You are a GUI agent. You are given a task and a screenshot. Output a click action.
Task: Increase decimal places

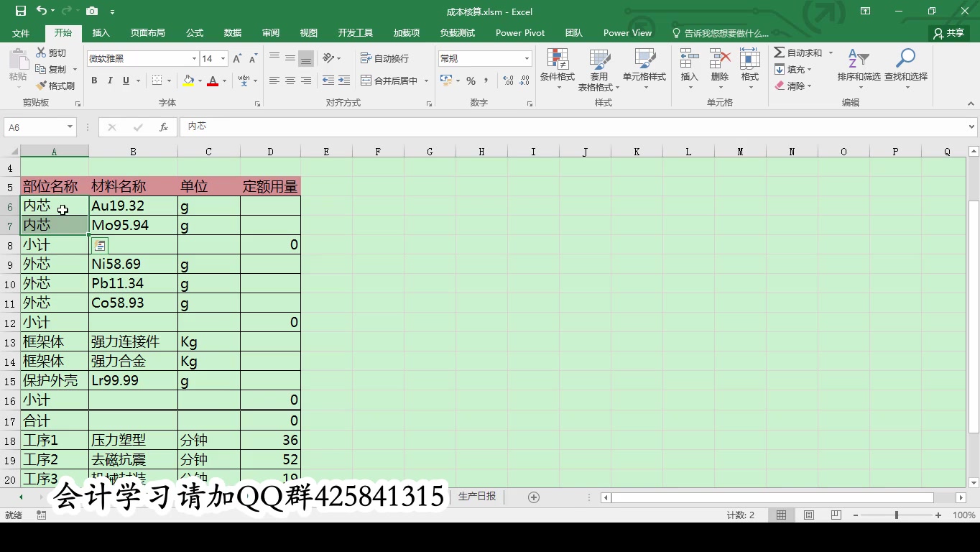(x=508, y=80)
